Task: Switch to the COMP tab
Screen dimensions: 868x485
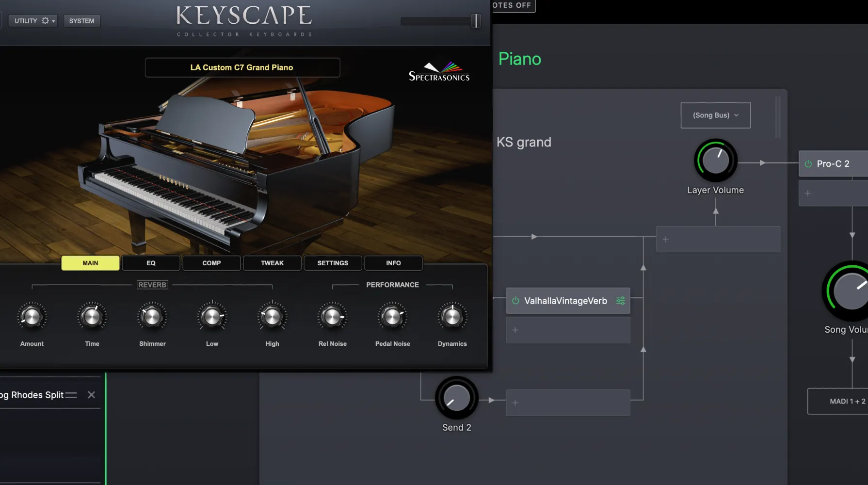Action: click(x=211, y=263)
